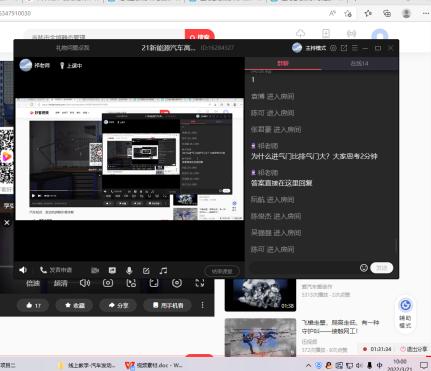The image size is (431, 371).
Task: Mute the live room speaker volume
Action: click(x=23, y=270)
